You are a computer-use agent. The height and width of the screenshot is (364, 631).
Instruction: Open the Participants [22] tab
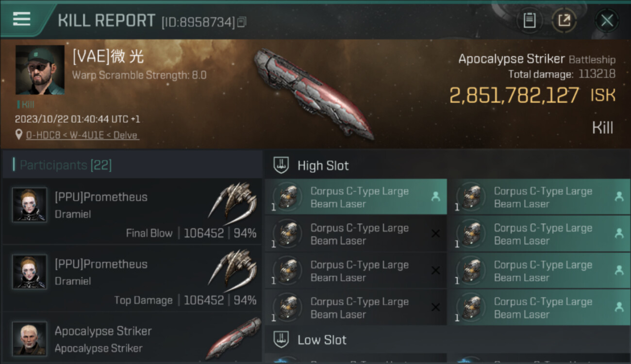pyautogui.click(x=66, y=165)
